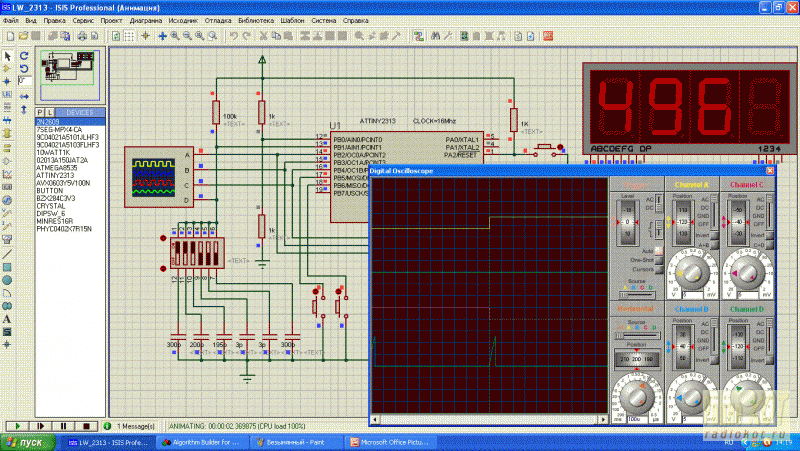The image size is (800, 451).
Task: Select 7SEG-MPX4-CA in the devices list
Action: (59, 130)
